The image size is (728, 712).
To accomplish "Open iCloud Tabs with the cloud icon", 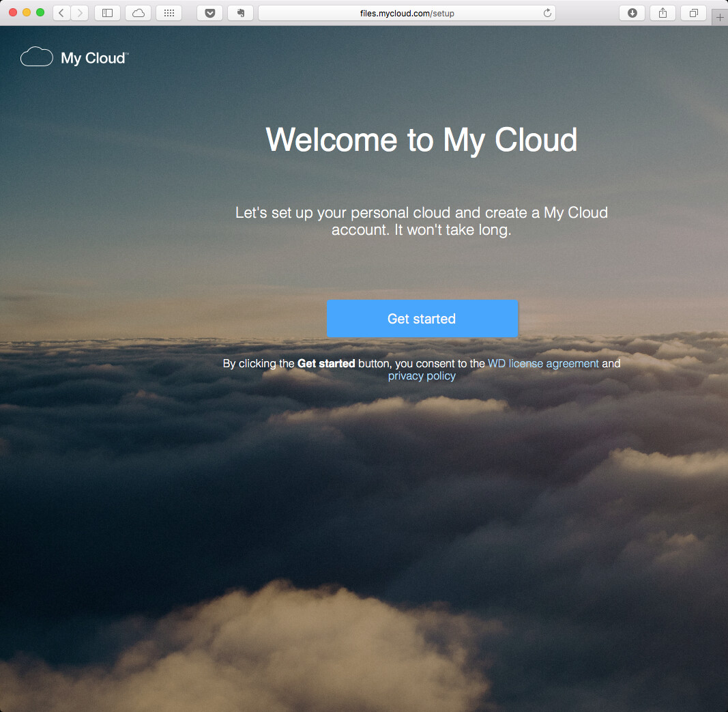I will click(x=138, y=12).
